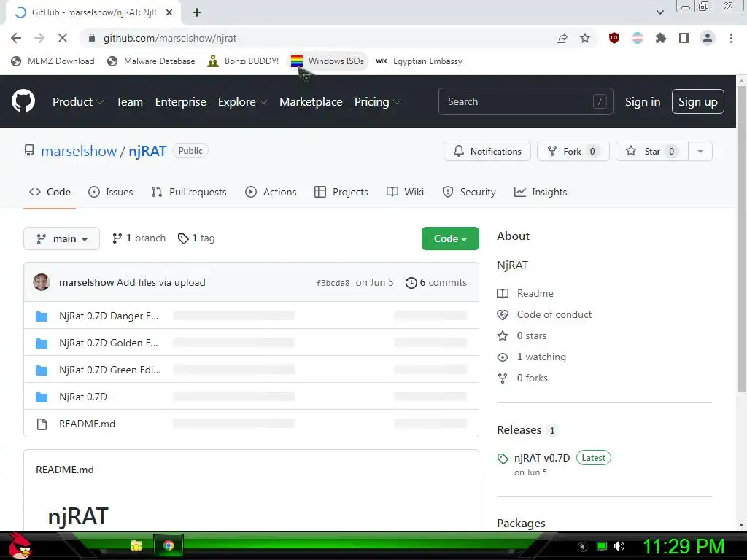Image resolution: width=747 pixels, height=560 pixels.
Task: Open Windows start Angry Birds icon
Action: [x=20, y=545]
